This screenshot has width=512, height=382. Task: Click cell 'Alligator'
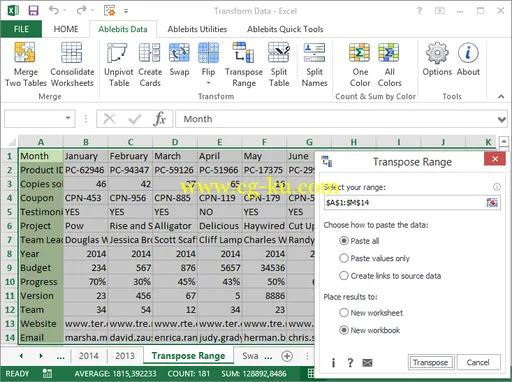click(175, 226)
